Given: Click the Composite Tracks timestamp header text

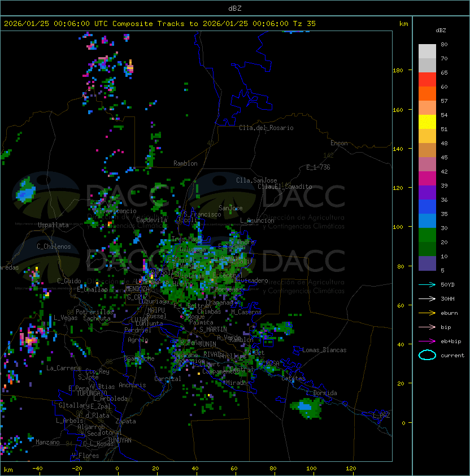Looking at the screenshot, I should click(x=160, y=23).
